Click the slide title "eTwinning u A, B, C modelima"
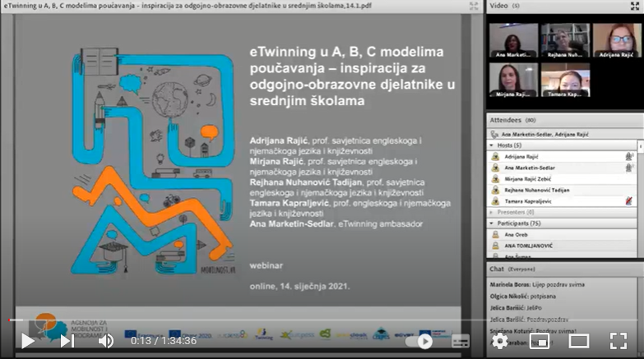Viewport: 644px width, 359px height. pos(346,52)
